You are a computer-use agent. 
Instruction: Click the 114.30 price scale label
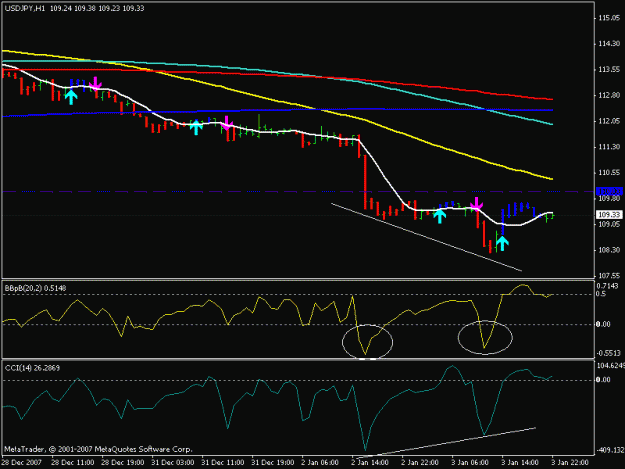tap(609, 44)
